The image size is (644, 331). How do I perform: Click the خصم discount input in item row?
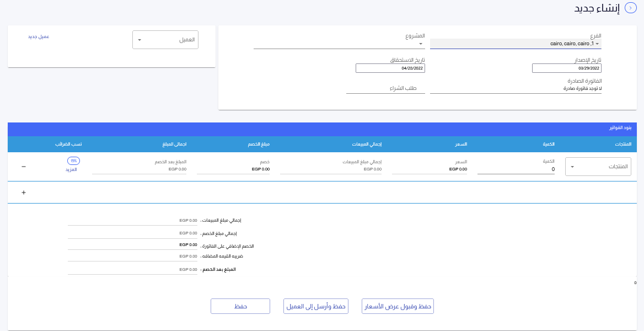pyautogui.click(x=233, y=169)
